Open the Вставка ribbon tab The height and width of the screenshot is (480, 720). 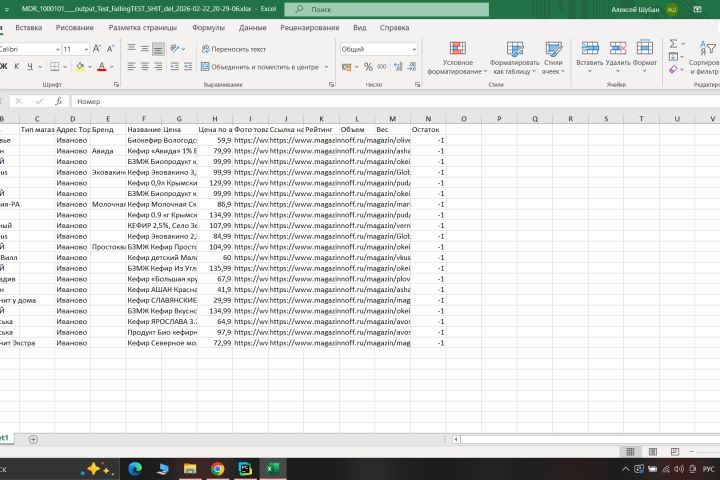point(28,28)
